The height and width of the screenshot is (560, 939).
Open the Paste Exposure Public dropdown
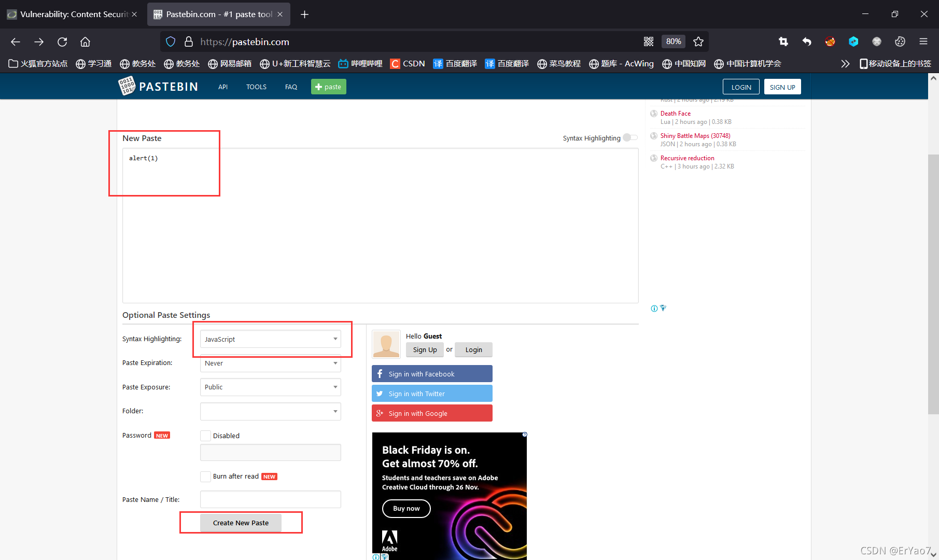coord(271,387)
